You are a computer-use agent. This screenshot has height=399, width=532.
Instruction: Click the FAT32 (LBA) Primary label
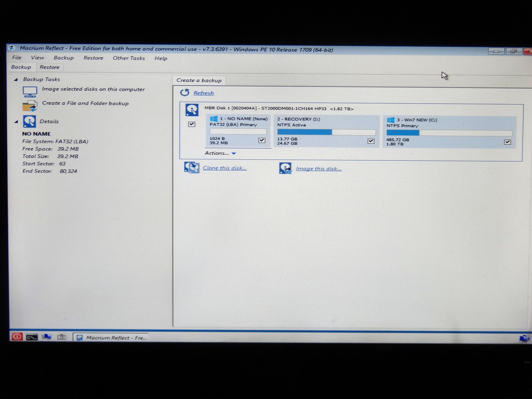click(x=233, y=125)
